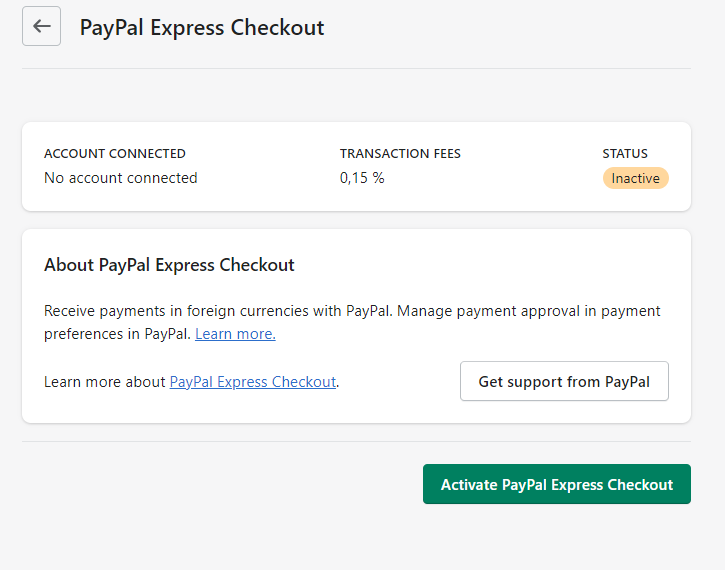Activate PayPal Express Checkout
The height and width of the screenshot is (570, 725).
coord(556,484)
